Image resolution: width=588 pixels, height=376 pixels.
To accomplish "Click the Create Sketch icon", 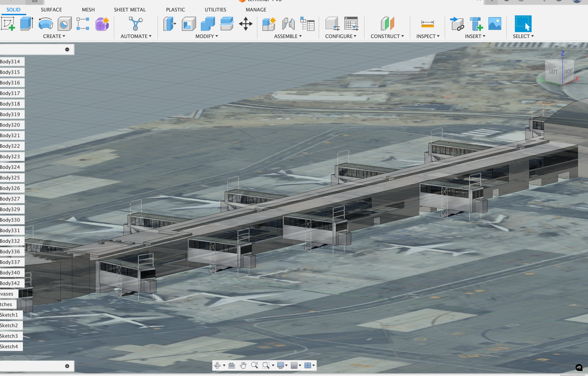I will [8, 24].
